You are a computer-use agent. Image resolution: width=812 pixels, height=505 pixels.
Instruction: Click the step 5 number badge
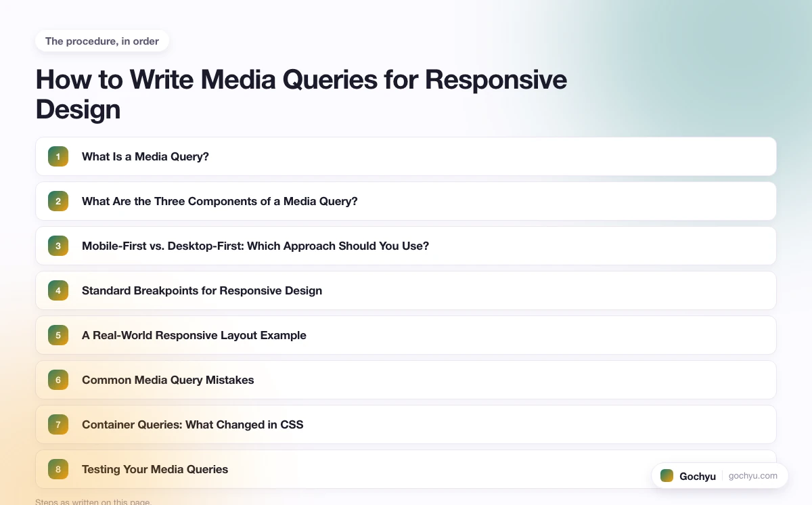[58, 335]
